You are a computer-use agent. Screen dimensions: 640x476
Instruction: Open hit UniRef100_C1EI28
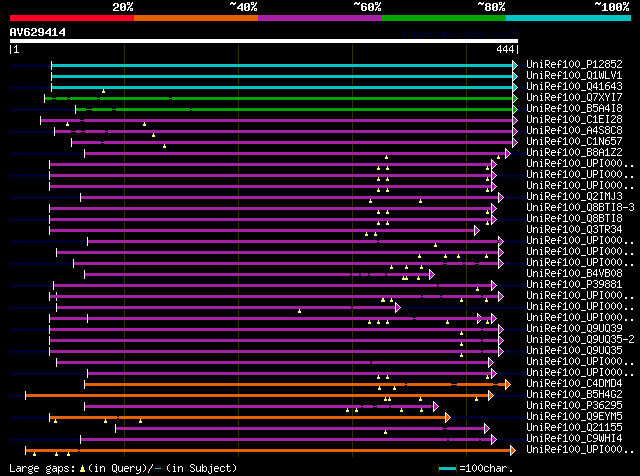click(x=574, y=120)
